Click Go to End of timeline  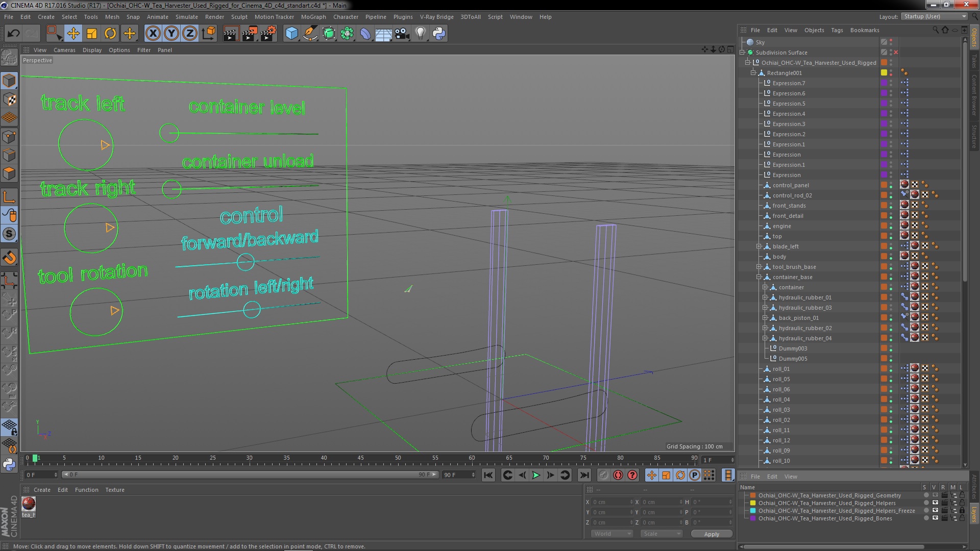click(584, 475)
